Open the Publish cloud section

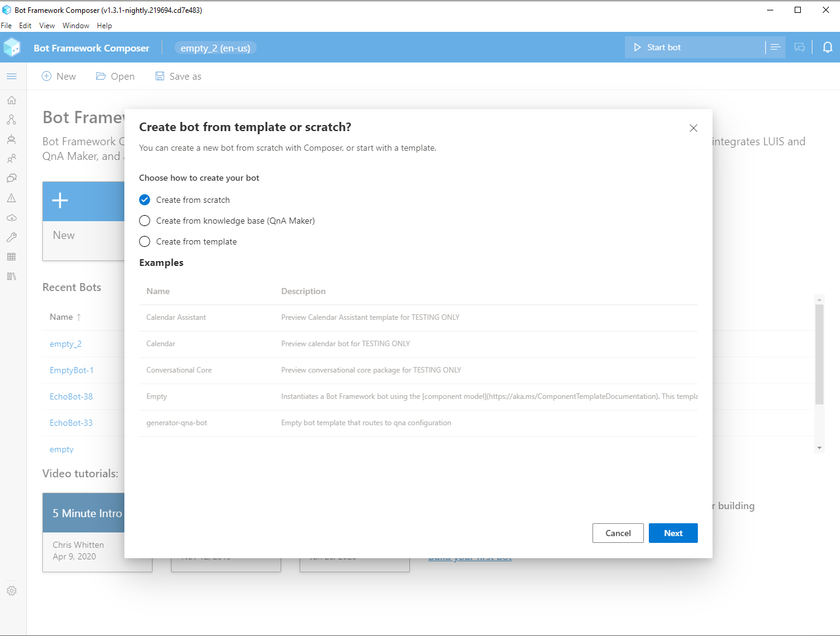11,218
